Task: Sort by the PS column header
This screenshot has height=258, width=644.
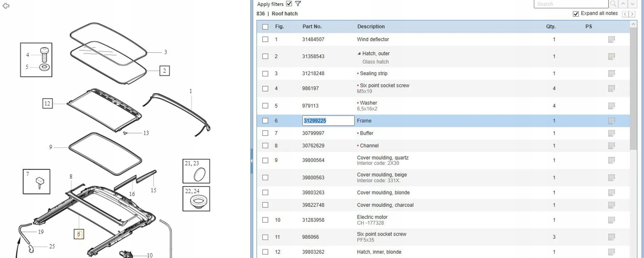Action: coord(589,26)
